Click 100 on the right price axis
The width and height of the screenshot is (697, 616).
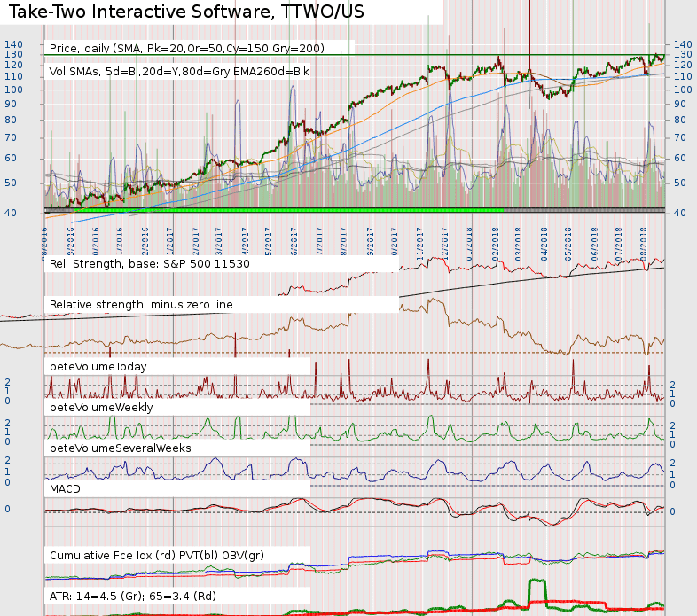pyautogui.click(x=683, y=90)
